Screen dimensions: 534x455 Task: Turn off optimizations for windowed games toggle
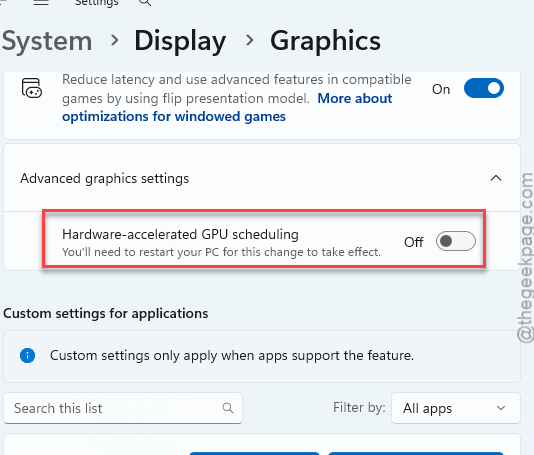(484, 88)
